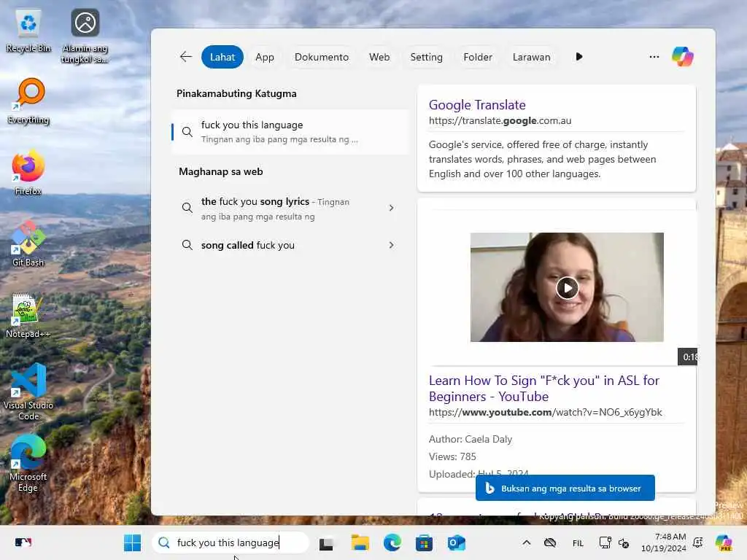Choose 'the fuck you song lyrics' web suggestion
Image resolution: width=747 pixels, height=560 pixels.
pyautogui.click(x=279, y=209)
